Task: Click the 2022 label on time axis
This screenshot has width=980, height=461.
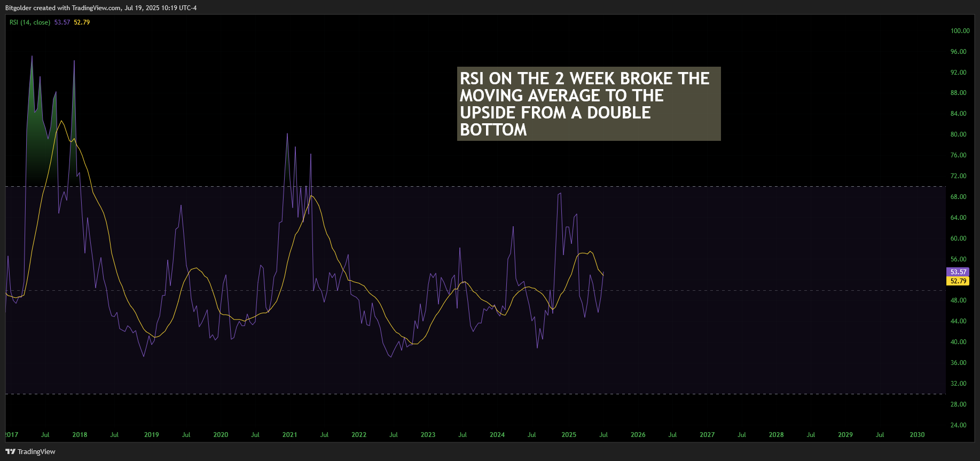Action: coord(359,435)
